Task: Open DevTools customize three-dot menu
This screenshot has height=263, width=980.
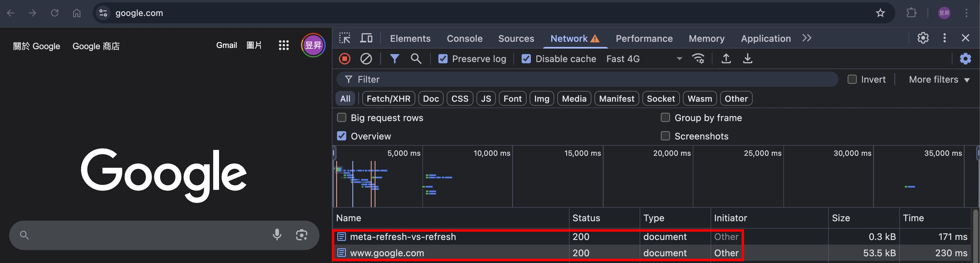Action: [945, 38]
